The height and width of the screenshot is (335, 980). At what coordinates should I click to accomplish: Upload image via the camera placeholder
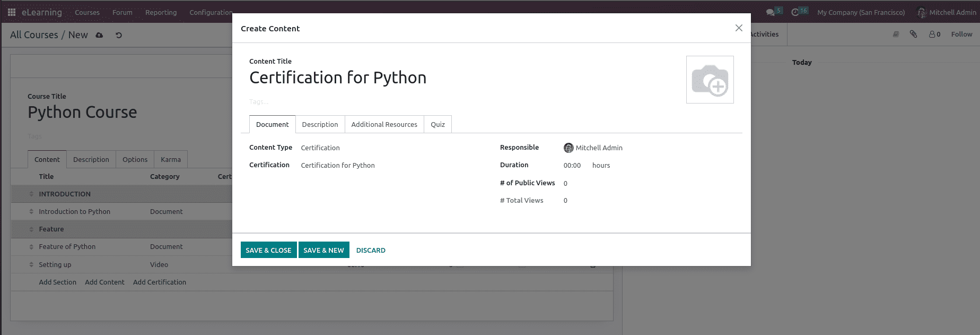710,80
